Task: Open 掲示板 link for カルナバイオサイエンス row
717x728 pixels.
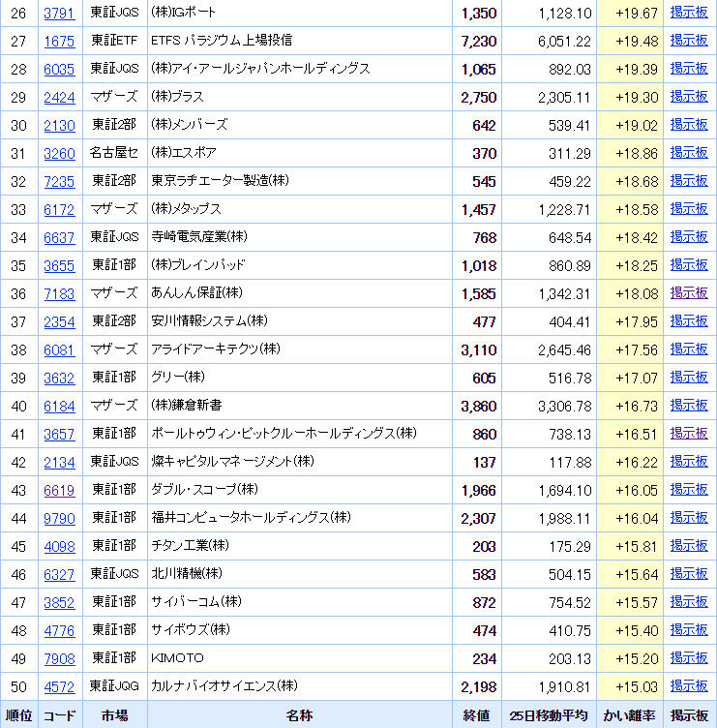Action: [689, 686]
